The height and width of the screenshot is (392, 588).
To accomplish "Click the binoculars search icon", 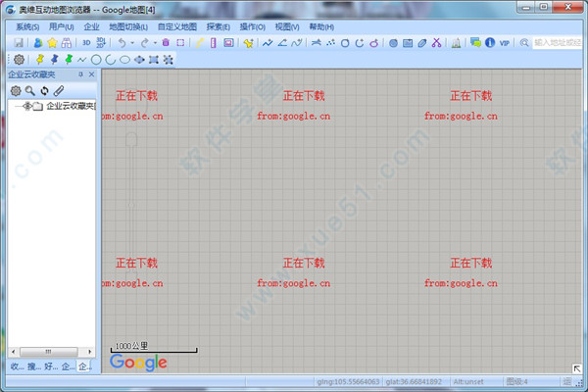I will pos(67,43).
